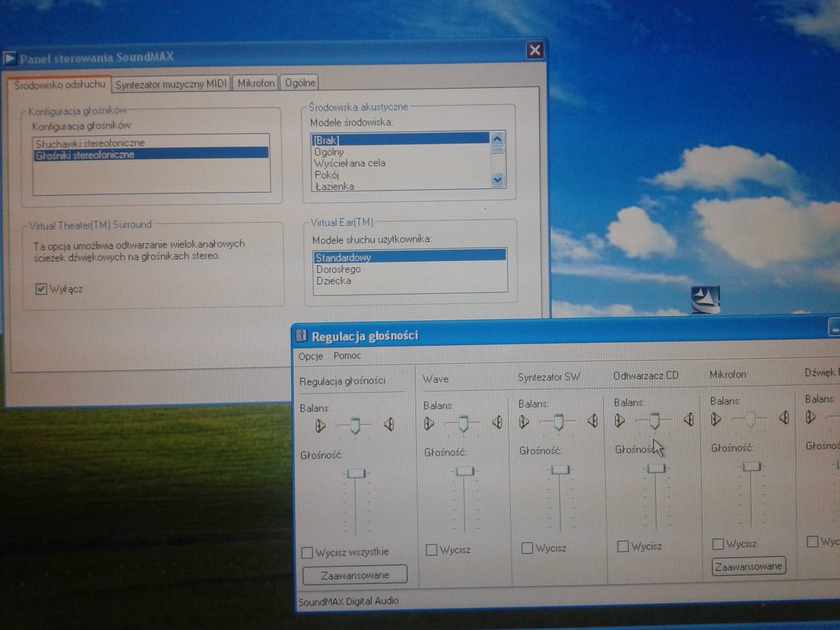Toggle the Wyłącz Virtual Theater Surround checkbox

click(x=41, y=289)
